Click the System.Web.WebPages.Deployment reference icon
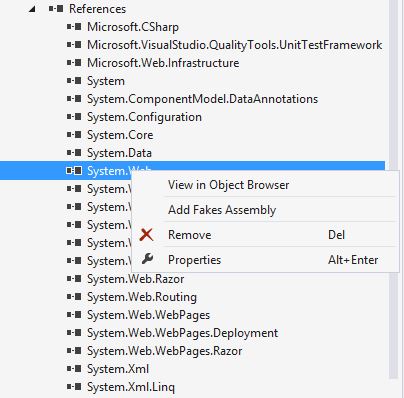Viewport: 404px width, 398px height. point(74,332)
